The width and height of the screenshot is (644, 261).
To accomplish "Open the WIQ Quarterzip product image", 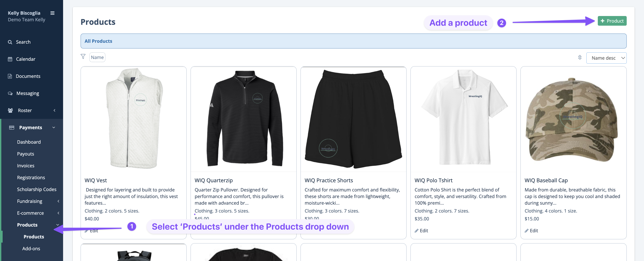I will (x=244, y=119).
